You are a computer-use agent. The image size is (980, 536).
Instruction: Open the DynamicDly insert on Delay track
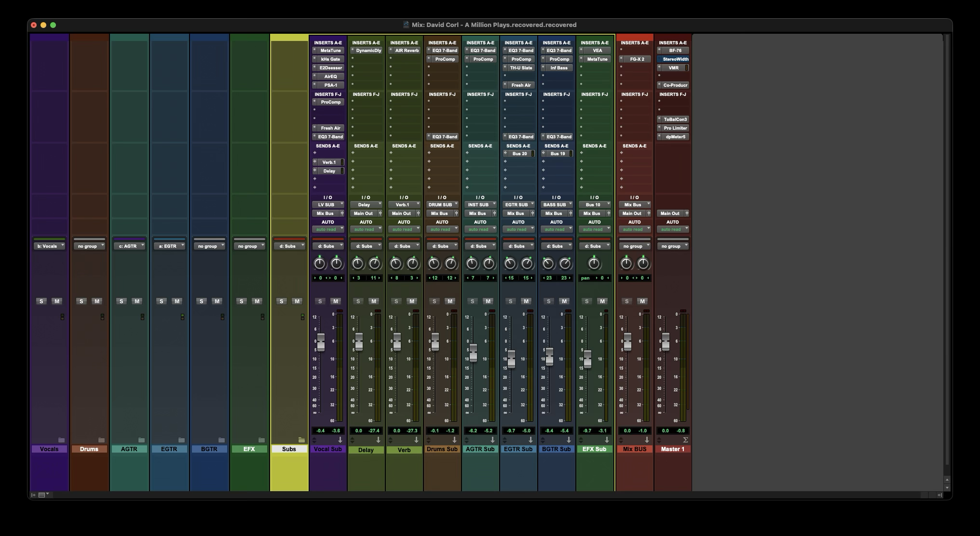[x=369, y=51]
